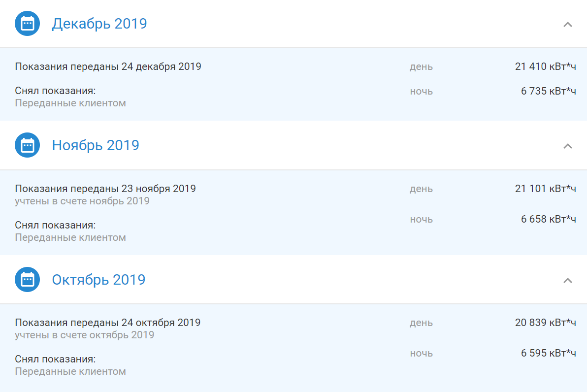Collapse the Декабрь 2019 section chevron
Screen dimensions: 587x392
(567, 25)
